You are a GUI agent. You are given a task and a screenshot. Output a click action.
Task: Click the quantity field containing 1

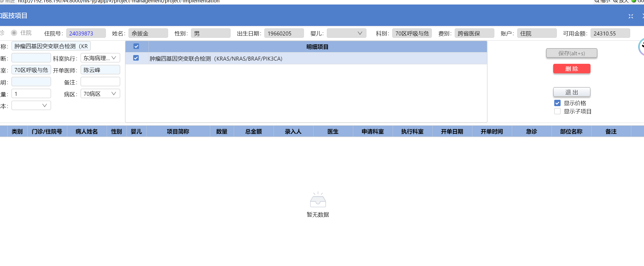point(31,94)
